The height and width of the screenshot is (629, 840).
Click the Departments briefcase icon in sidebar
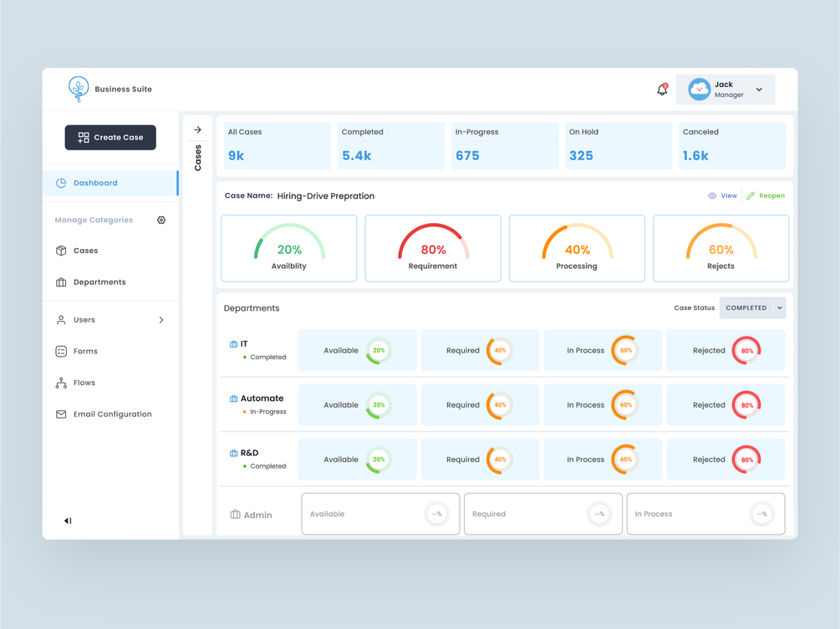61,282
